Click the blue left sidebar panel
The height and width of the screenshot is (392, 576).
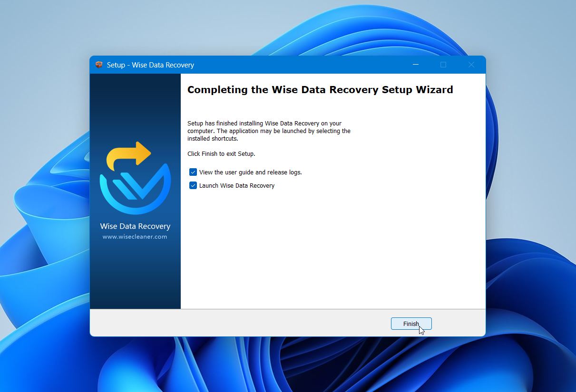135,276
